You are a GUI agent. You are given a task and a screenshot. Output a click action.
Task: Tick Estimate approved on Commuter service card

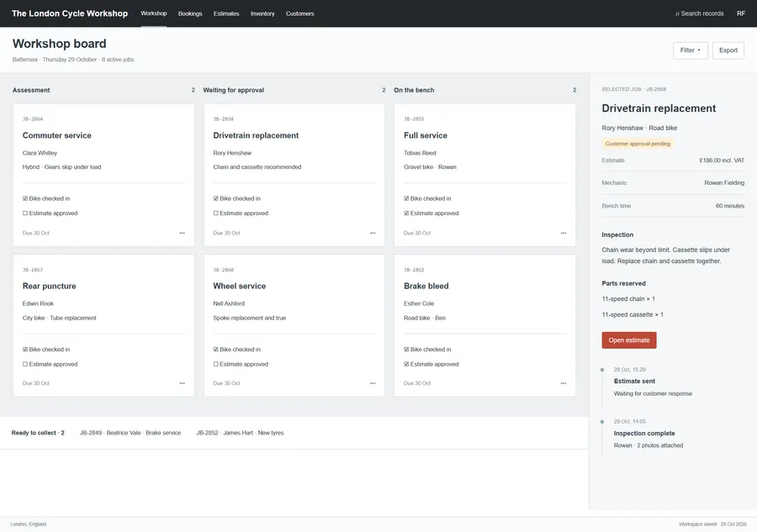[25, 213]
